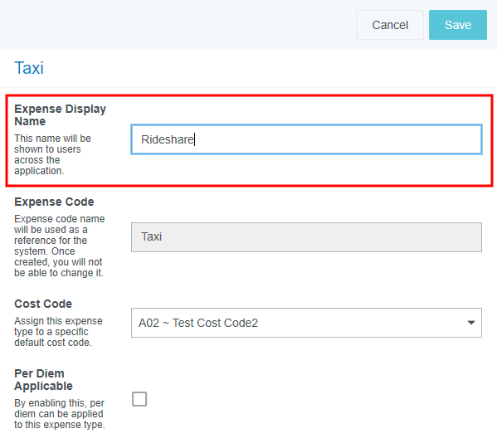The width and height of the screenshot is (497, 448).
Task: Click the Cancel button
Action: [x=389, y=25]
